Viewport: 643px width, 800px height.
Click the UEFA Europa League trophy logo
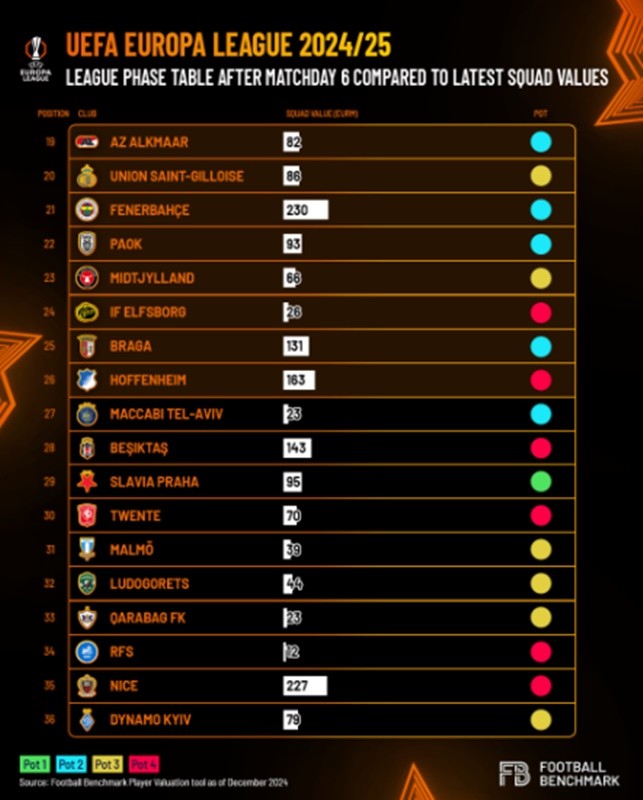pos(36,59)
